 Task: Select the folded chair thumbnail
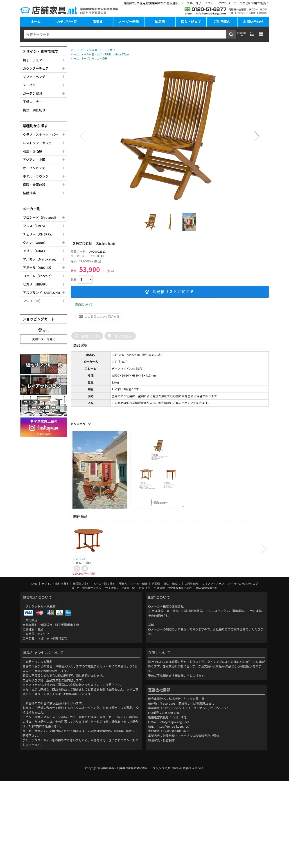click(169, 222)
